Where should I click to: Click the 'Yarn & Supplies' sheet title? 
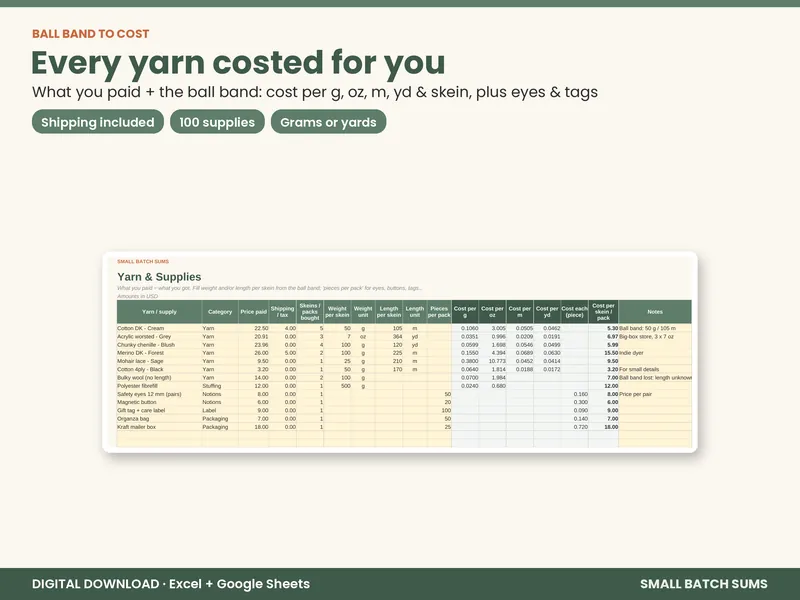coord(159,277)
